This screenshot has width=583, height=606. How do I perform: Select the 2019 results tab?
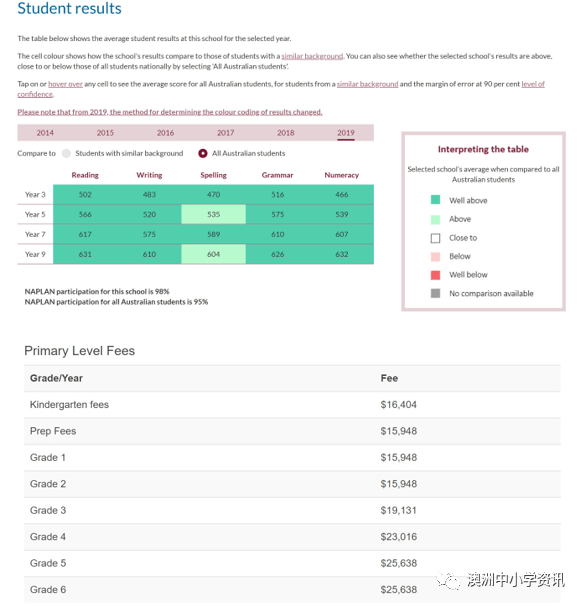click(346, 133)
